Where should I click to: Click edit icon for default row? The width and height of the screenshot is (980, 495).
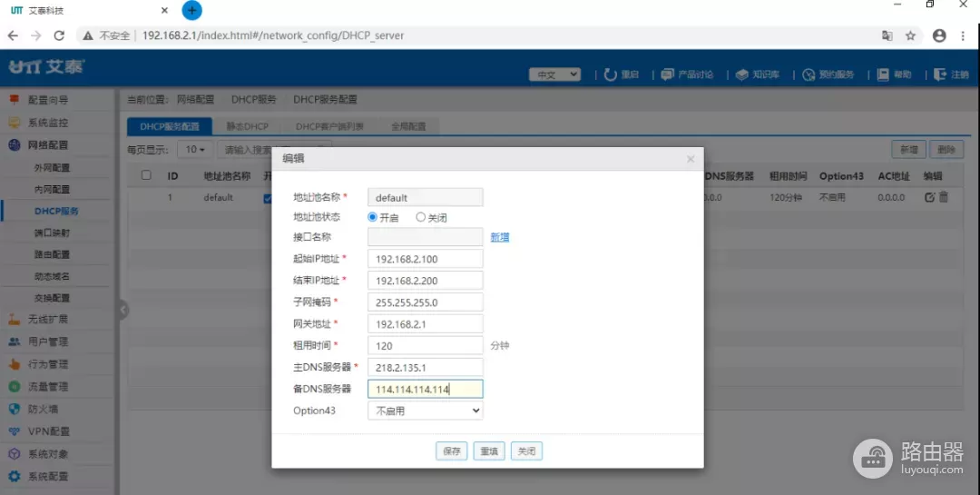[929, 197]
